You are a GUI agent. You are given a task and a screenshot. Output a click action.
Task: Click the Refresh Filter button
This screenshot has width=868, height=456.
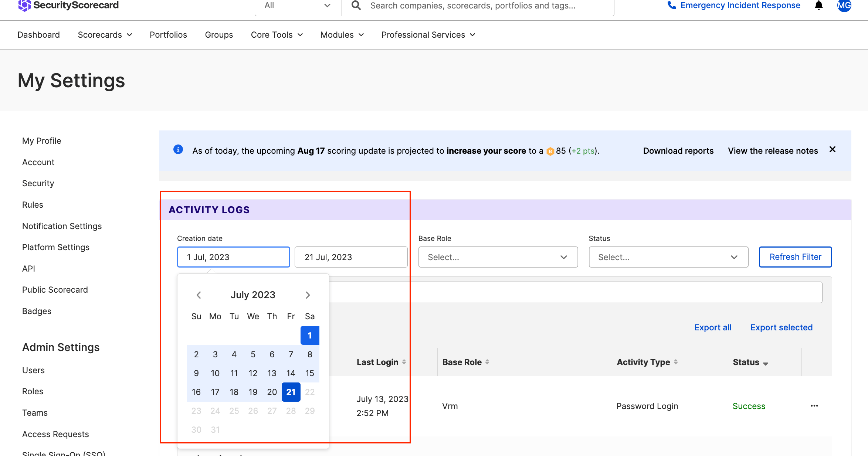coord(795,257)
